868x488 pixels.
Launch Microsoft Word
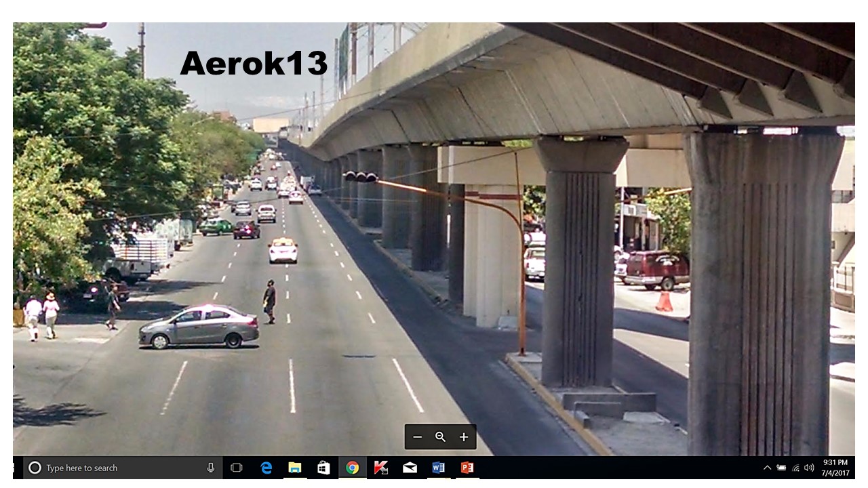[439, 468]
